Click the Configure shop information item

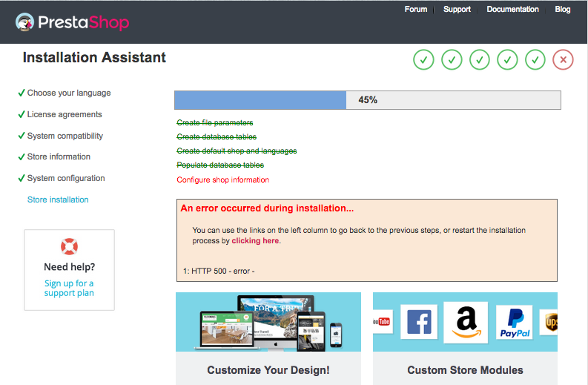[x=223, y=180]
